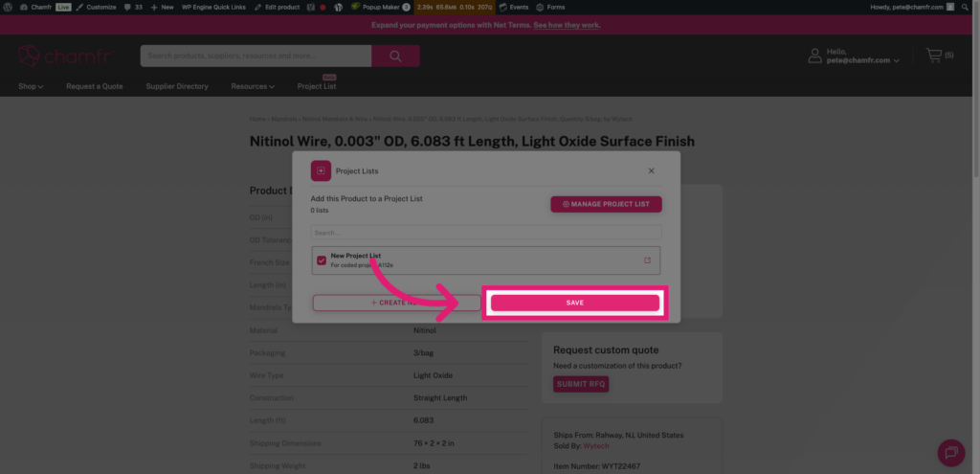This screenshot has width=980, height=474.
Task: Focus the main products search field
Action: pos(256,56)
